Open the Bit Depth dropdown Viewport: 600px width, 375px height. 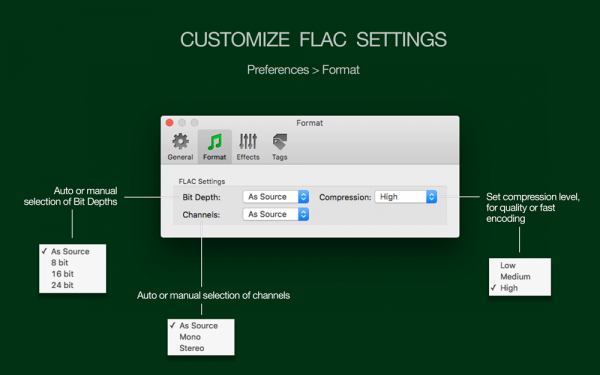276,197
